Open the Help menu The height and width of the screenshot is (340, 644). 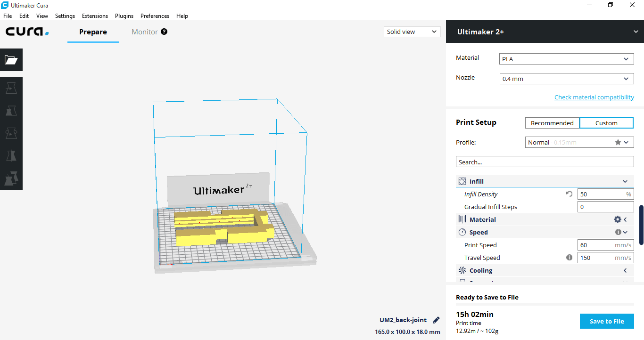tap(182, 16)
